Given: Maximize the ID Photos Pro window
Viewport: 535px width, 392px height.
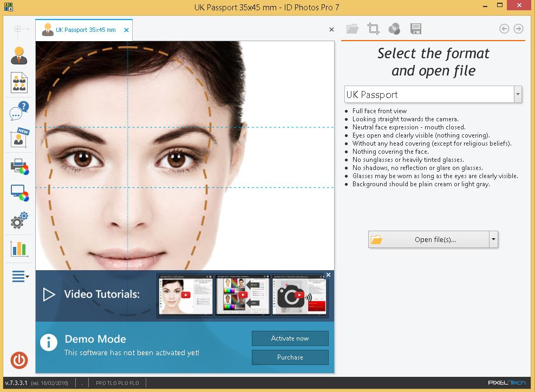Looking at the screenshot, I should (x=500, y=5).
